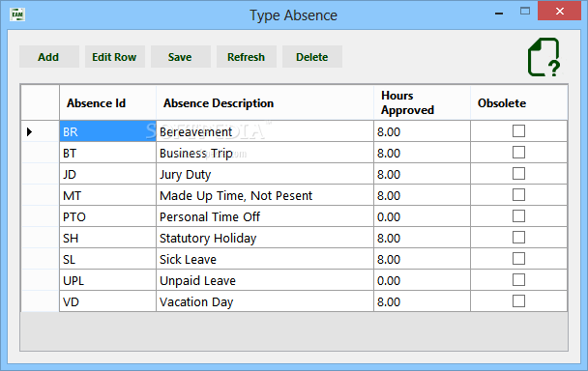The width and height of the screenshot is (588, 371).
Task: Click the Business Trip description cell
Action: click(x=265, y=153)
